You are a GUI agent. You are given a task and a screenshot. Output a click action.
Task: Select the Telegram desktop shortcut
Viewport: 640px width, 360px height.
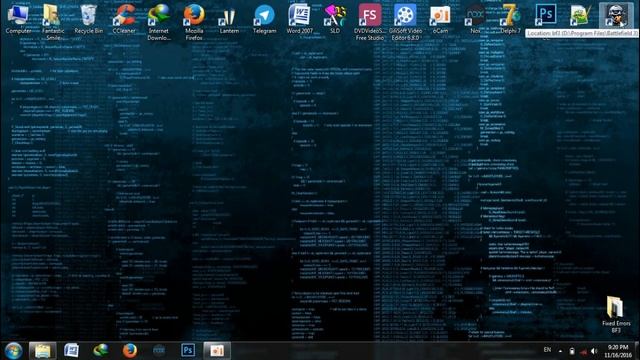(x=264, y=19)
